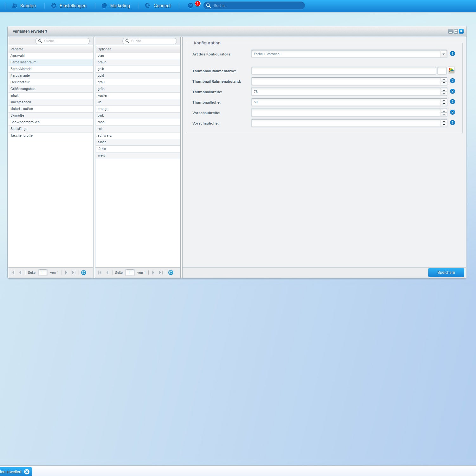Click the Rahmenfarbe color preview swatch
Screen dimensions: 476x476
[x=442, y=71]
